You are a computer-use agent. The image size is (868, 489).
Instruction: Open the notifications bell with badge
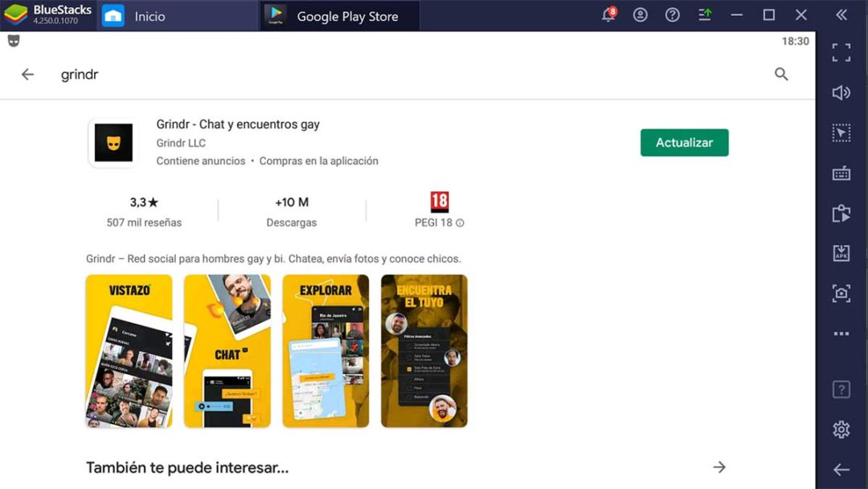pos(608,14)
